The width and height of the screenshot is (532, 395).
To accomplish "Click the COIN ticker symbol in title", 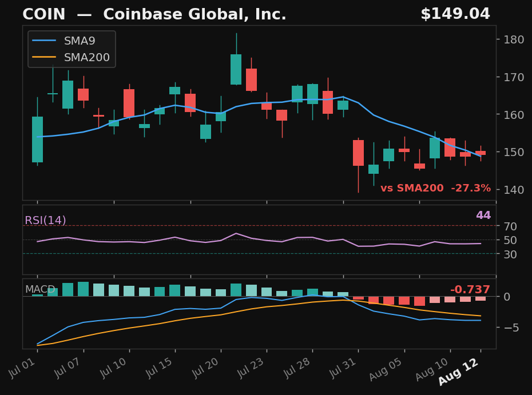I will click(44, 15).
